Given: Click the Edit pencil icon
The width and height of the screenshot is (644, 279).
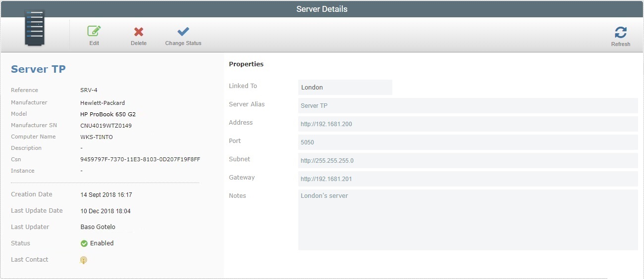Looking at the screenshot, I should point(94,31).
